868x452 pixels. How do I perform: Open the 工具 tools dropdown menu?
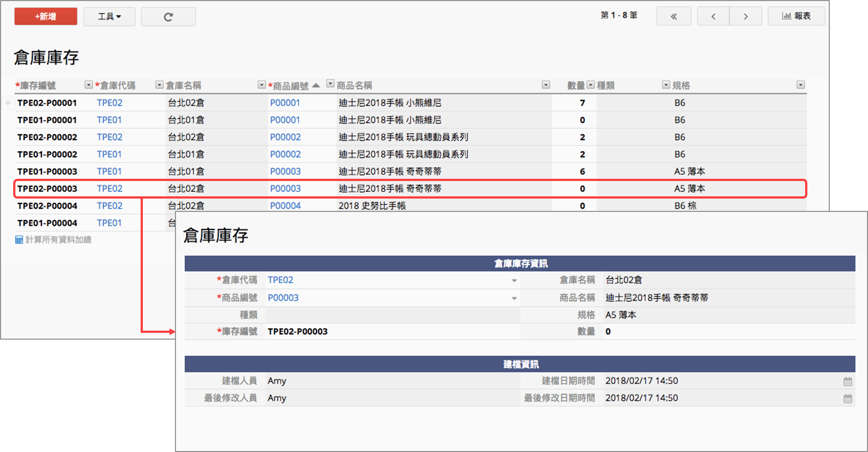click(109, 17)
